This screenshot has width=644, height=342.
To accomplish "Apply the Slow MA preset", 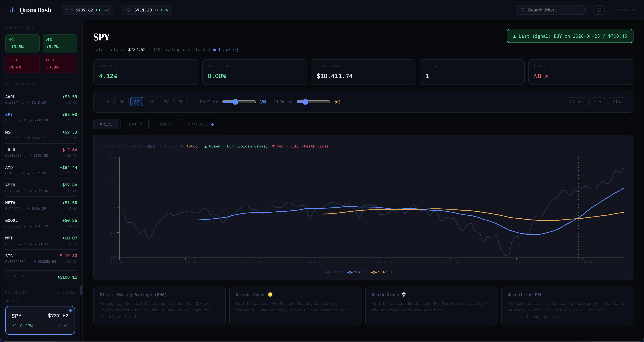I will (x=617, y=102).
